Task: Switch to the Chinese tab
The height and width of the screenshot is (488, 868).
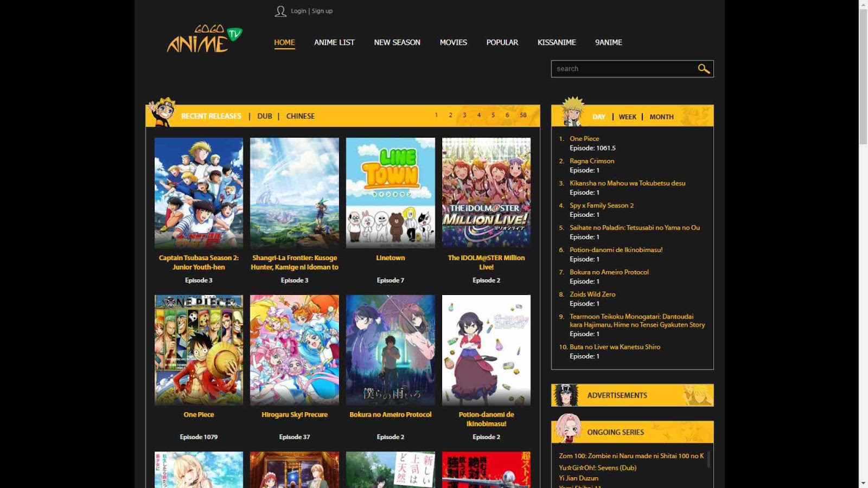Action: (301, 116)
